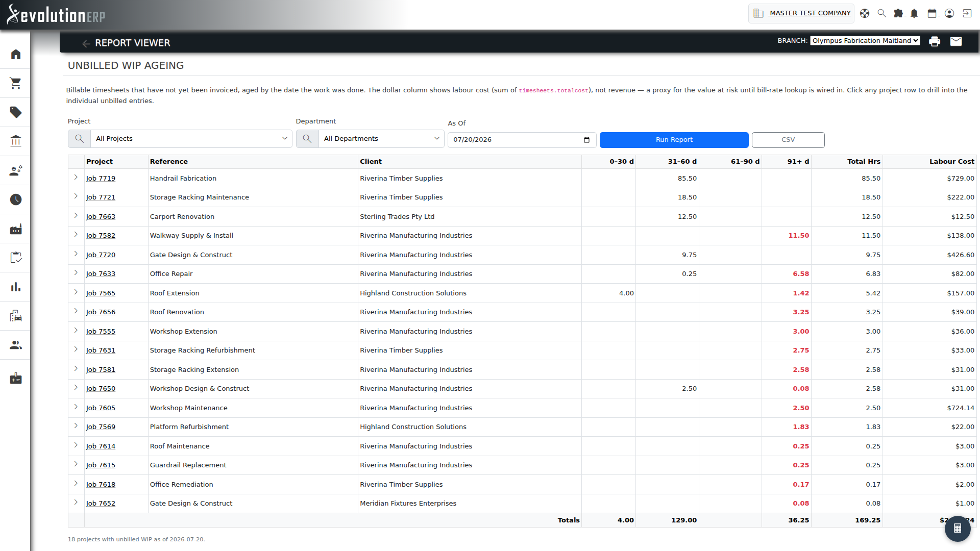
Task: Open the bar chart reports sidebar icon
Action: pos(16,287)
